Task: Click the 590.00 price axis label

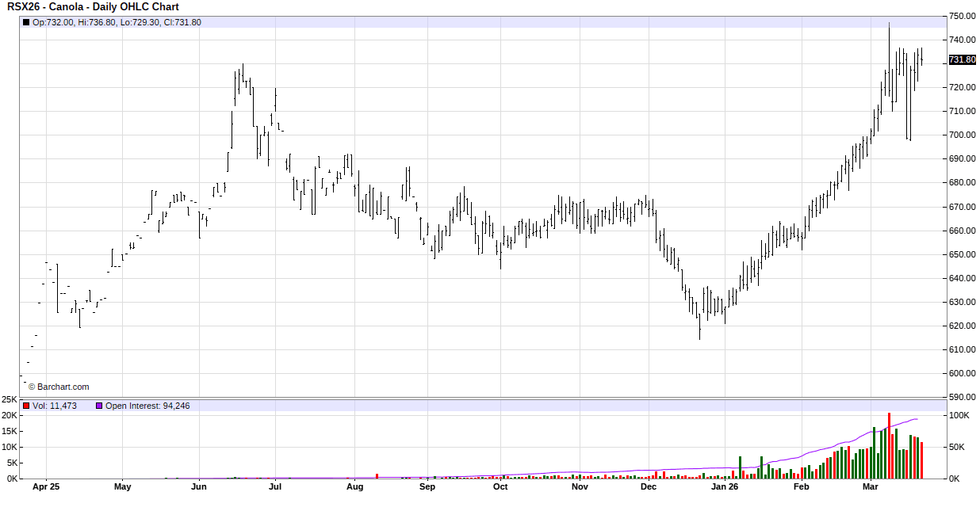Action: (962, 397)
